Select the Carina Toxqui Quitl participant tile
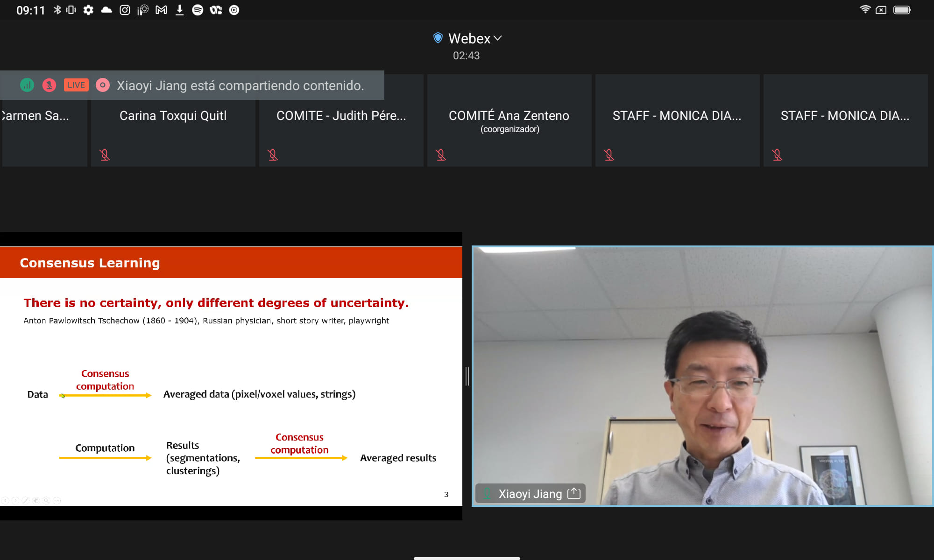The image size is (934, 560). [x=173, y=120]
